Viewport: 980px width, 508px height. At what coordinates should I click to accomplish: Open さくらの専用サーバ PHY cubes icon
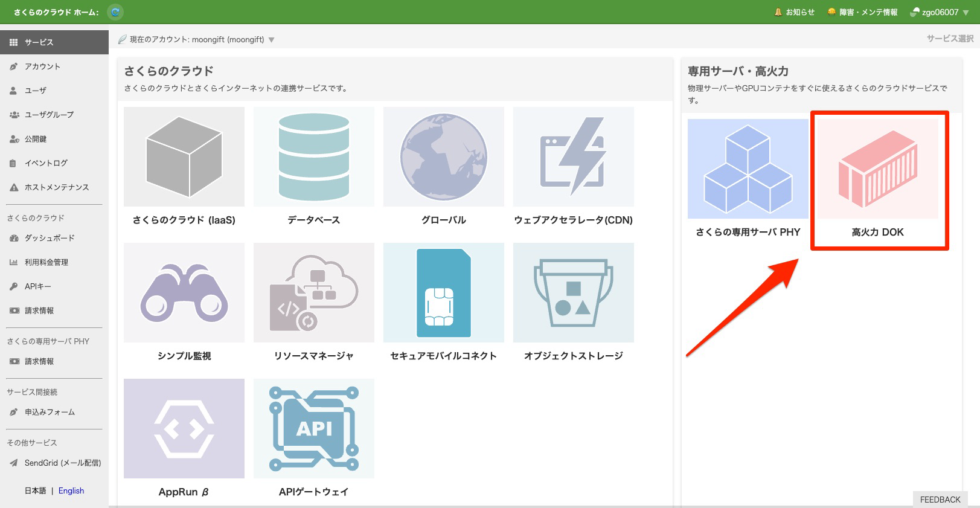[x=748, y=169]
